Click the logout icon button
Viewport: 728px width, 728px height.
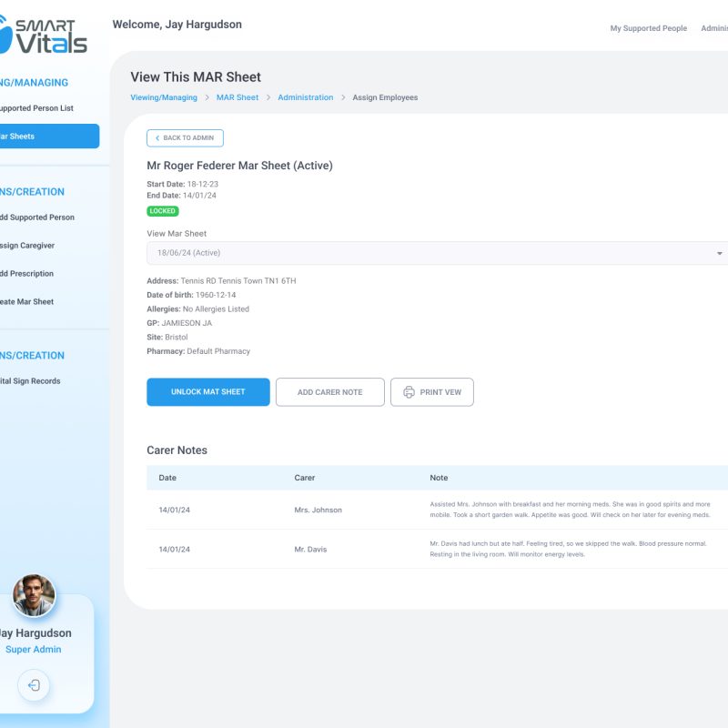34,685
